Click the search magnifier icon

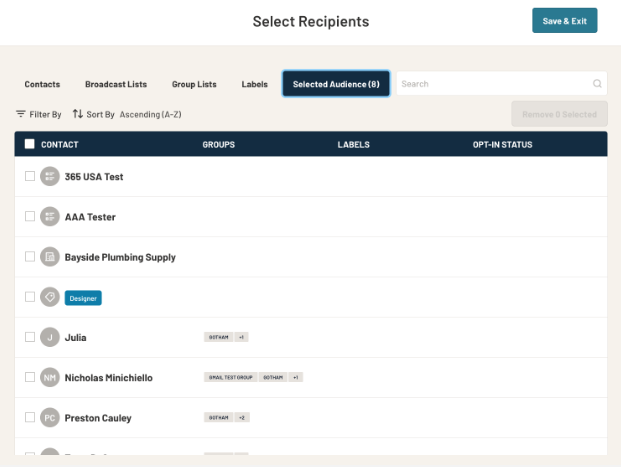597,84
